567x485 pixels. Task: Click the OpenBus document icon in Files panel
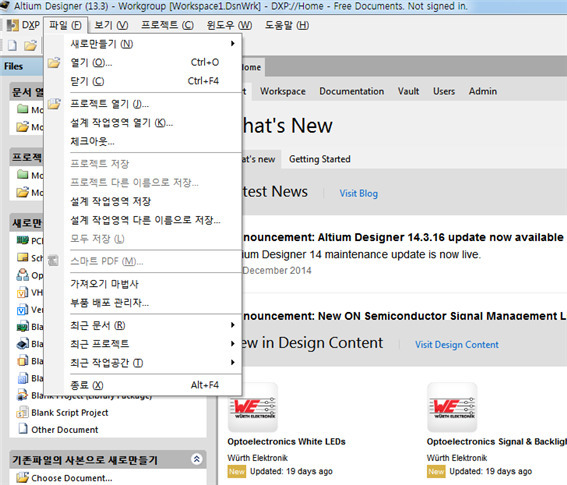click(22, 275)
